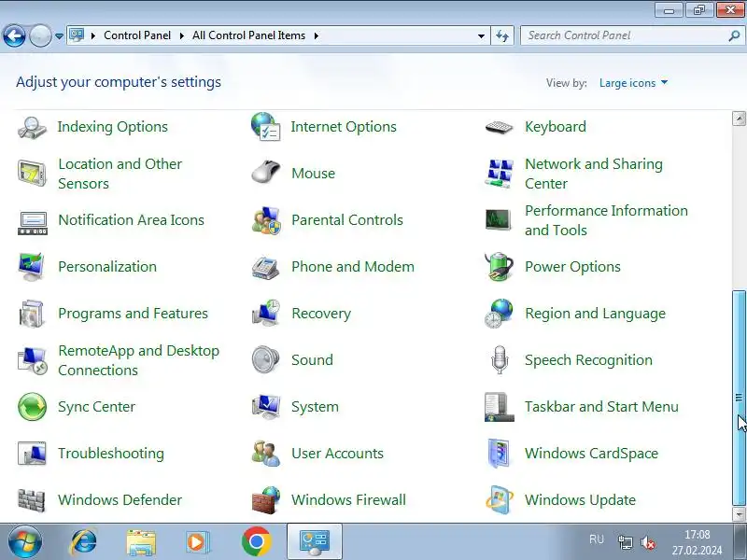
Task: Open Windows Explorer from the taskbar
Action: (141, 542)
